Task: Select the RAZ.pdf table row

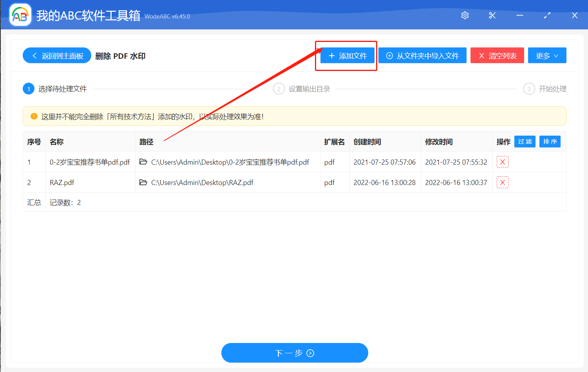Action: 235,182
